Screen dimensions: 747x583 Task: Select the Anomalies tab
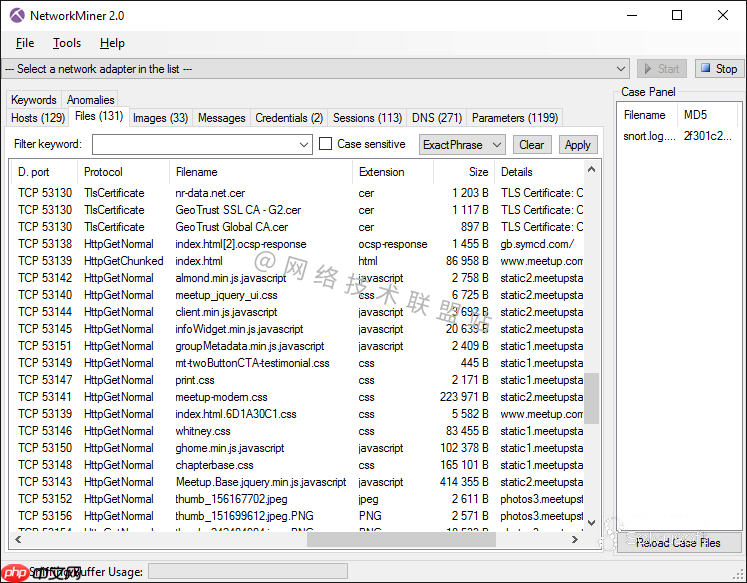click(90, 100)
